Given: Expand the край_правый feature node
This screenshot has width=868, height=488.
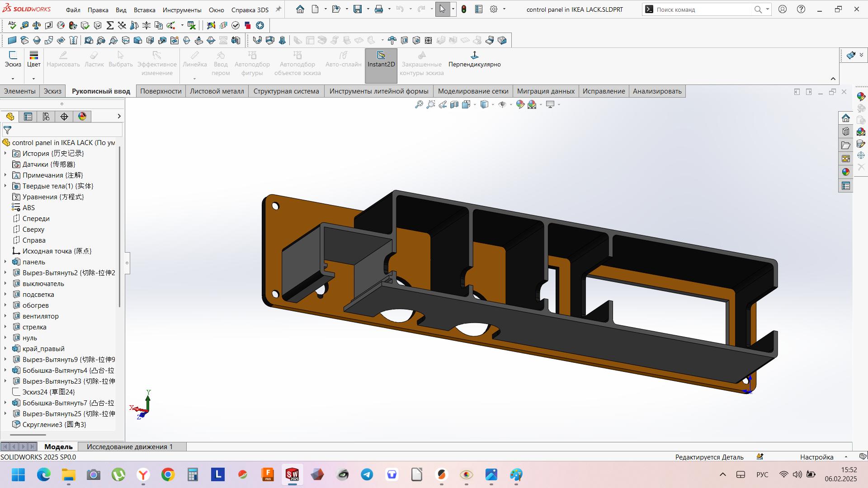Looking at the screenshot, I should point(5,349).
